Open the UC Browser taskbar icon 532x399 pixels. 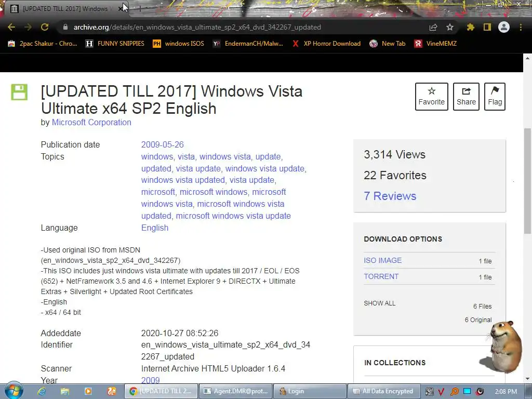pyautogui.click(x=112, y=391)
